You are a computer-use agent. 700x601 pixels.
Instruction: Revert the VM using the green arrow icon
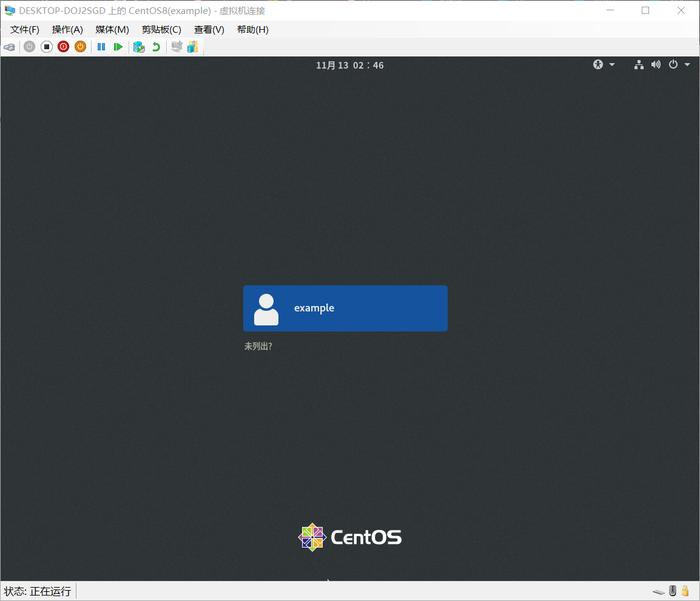pos(156,47)
